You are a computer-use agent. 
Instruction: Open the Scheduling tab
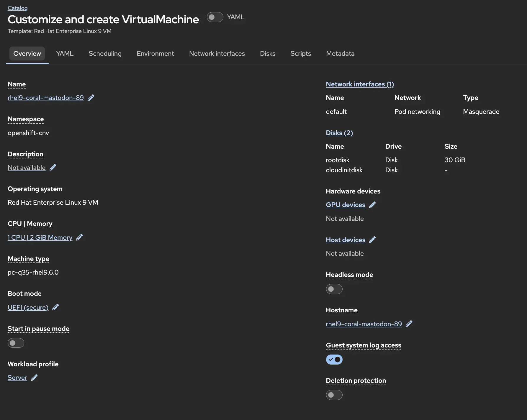click(x=105, y=53)
